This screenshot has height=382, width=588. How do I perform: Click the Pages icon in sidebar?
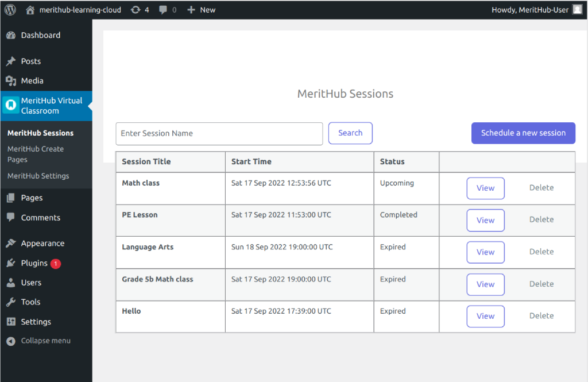[x=11, y=198]
